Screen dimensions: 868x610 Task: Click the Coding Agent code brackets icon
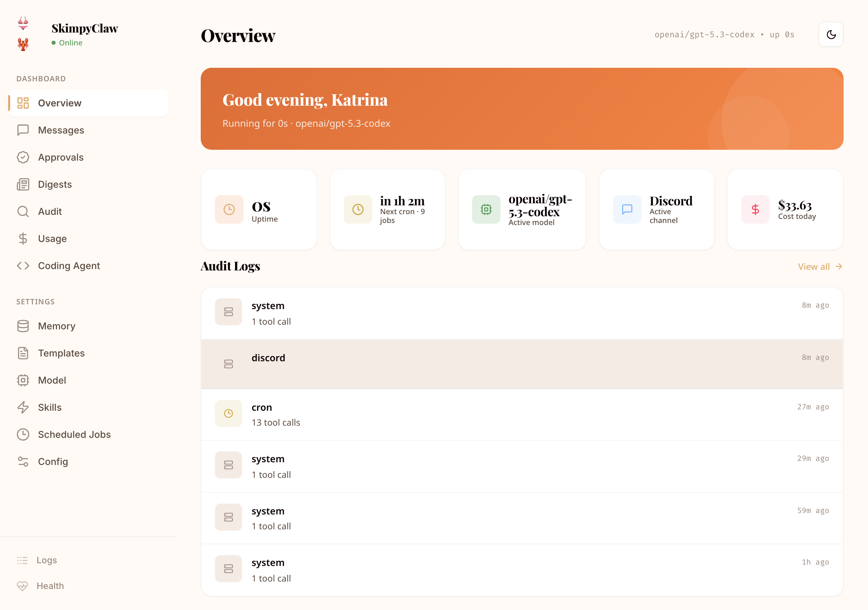(23, 266)
